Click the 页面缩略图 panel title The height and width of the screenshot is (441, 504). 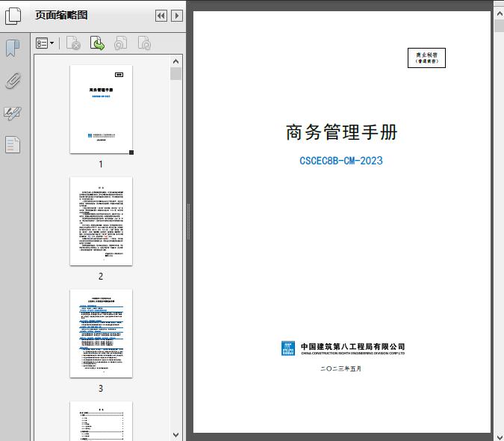tap(61, 15)
